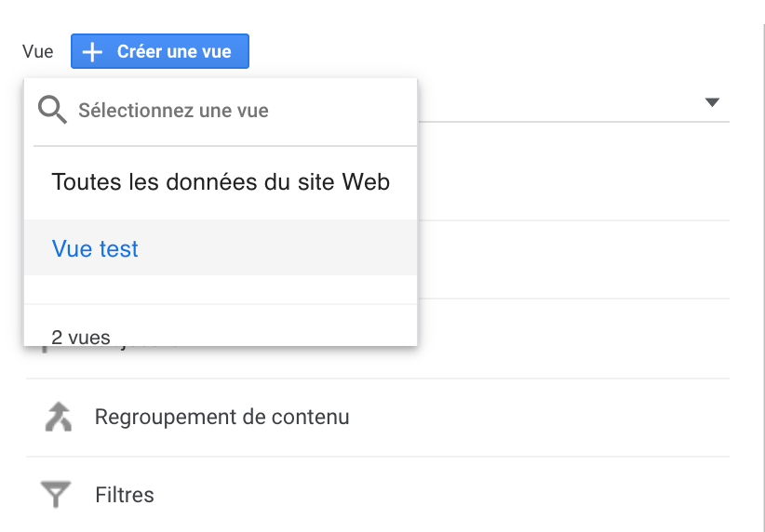The width and height of the screenshot is (765, 532).
Task: Click the Créer une vue button
Action: (x=160, y=51)
